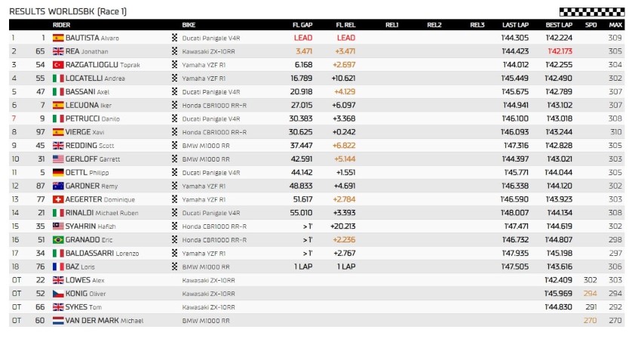Click the Dutch flag next to VAN DER MARK
This screenshot has height=348, width=644.
[58, 320]
